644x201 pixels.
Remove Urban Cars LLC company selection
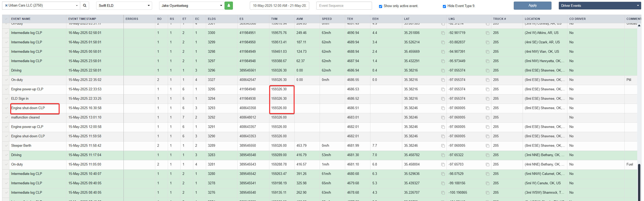click(x=6, y=5)
